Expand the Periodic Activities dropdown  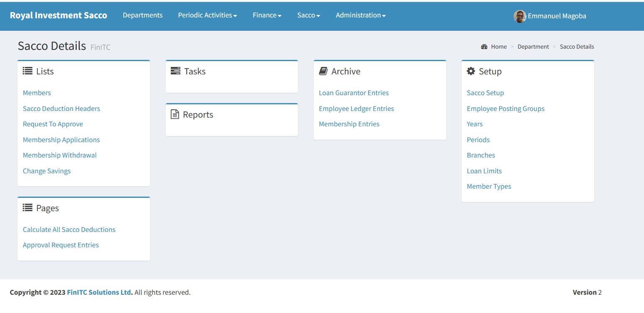click(207, 15)
